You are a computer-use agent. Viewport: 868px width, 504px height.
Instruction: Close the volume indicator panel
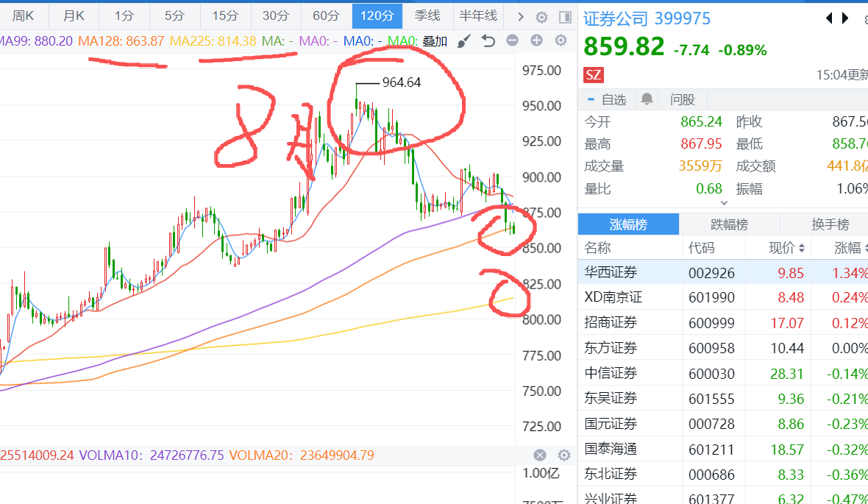pyautogui.click(x=540, y=455)
